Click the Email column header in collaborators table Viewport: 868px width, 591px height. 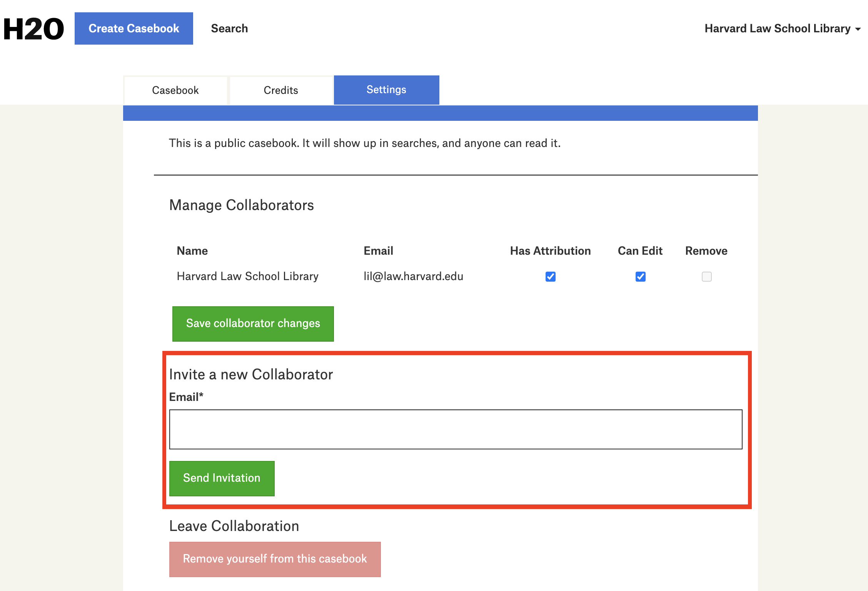[379, 251]
